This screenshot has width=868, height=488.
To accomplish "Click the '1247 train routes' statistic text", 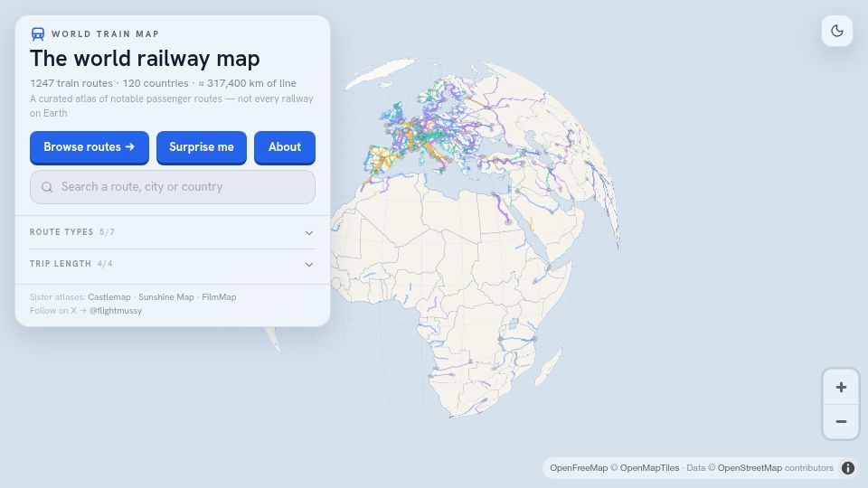I will 71,83.
